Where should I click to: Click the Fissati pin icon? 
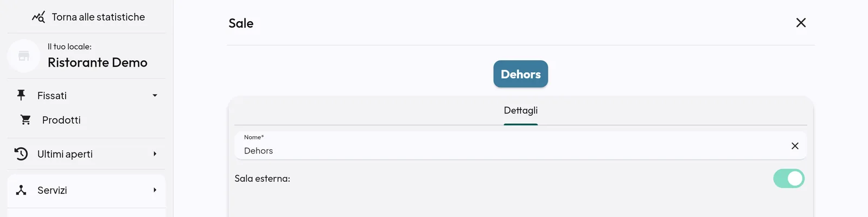[21, 95]
